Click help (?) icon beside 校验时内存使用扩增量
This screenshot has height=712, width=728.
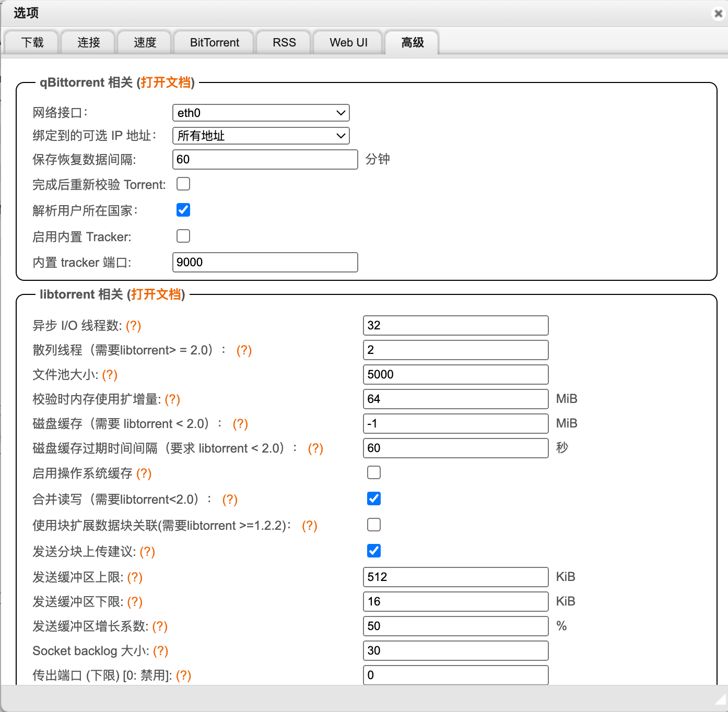pyautogui.click(x=172, y=399)
